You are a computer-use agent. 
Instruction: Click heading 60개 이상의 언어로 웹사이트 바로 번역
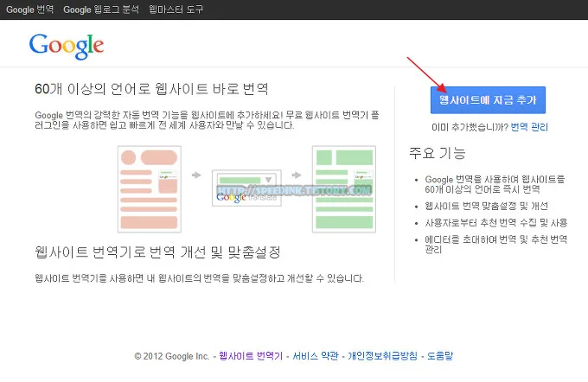tap(151, 89)
